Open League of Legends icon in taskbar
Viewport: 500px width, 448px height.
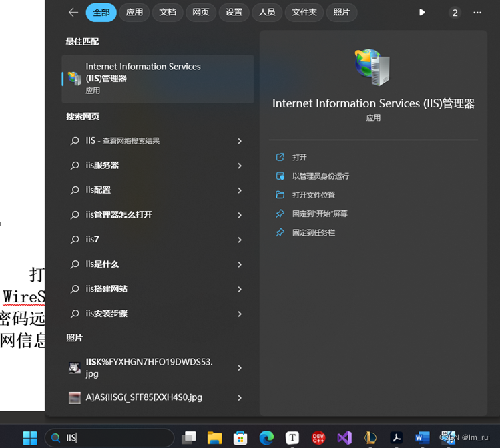pos(370,438)
